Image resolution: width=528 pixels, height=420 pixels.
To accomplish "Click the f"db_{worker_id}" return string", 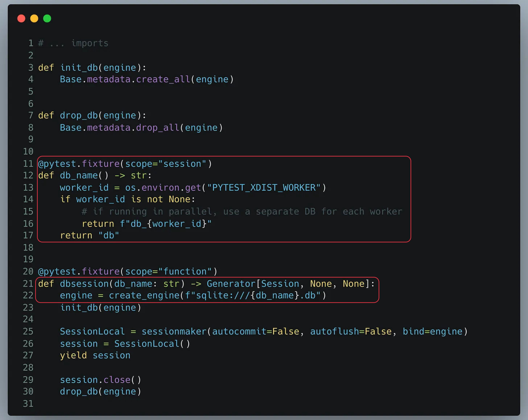I will click(166, 224).
